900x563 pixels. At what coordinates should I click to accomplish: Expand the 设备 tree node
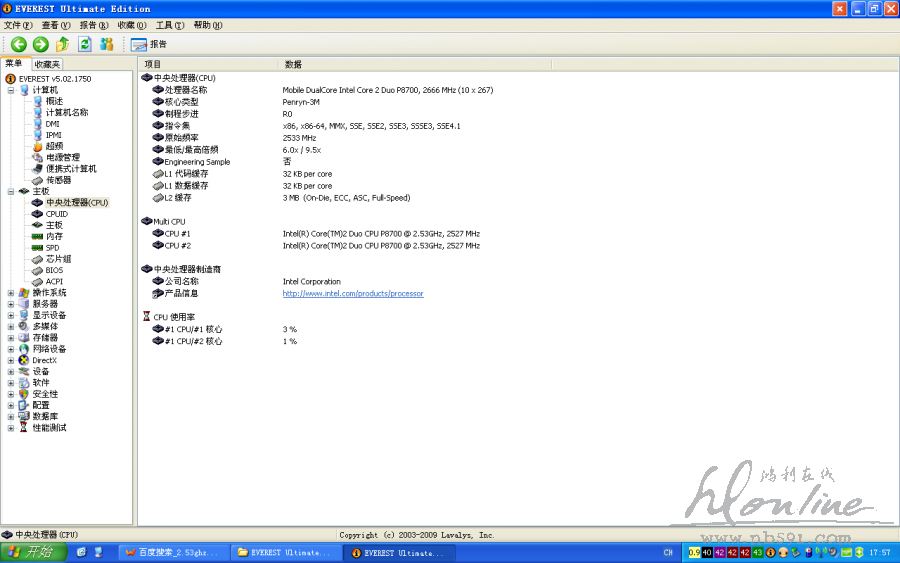10,371
